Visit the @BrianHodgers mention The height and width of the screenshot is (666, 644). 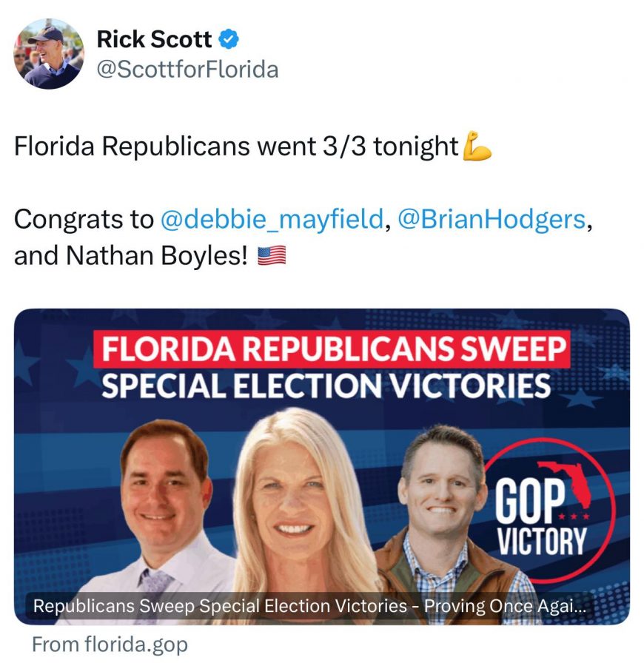click(492, 219)
